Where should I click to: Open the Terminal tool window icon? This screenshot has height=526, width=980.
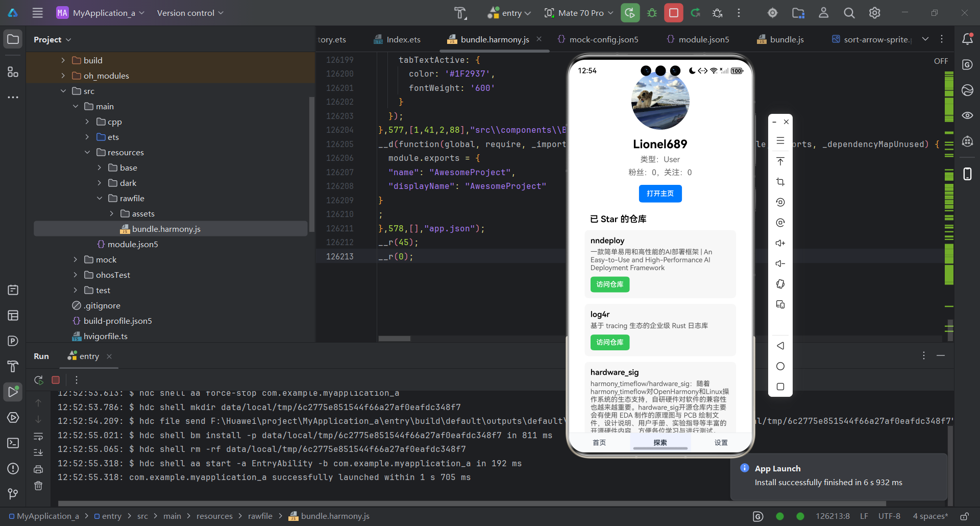(13, 443)
